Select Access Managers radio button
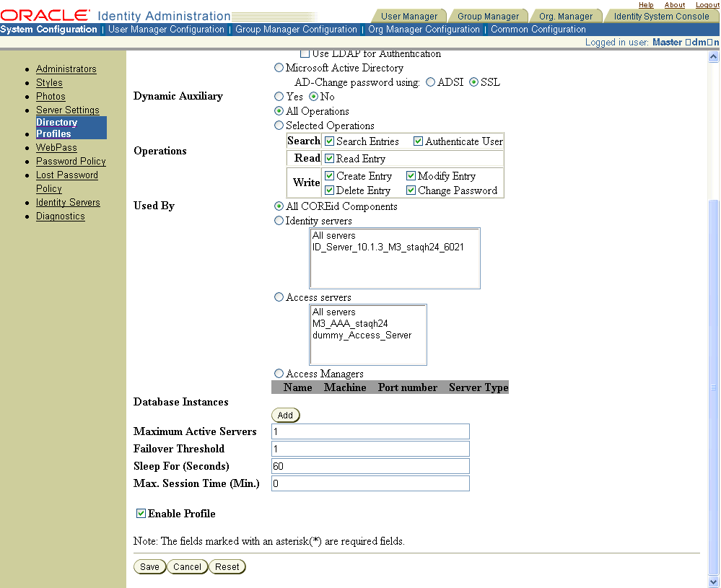Screen dimensions: 721x588 coord(279,373)
